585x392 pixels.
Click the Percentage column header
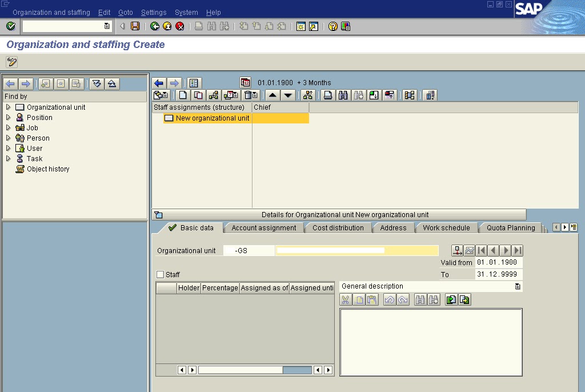click(x=220, y=288)
